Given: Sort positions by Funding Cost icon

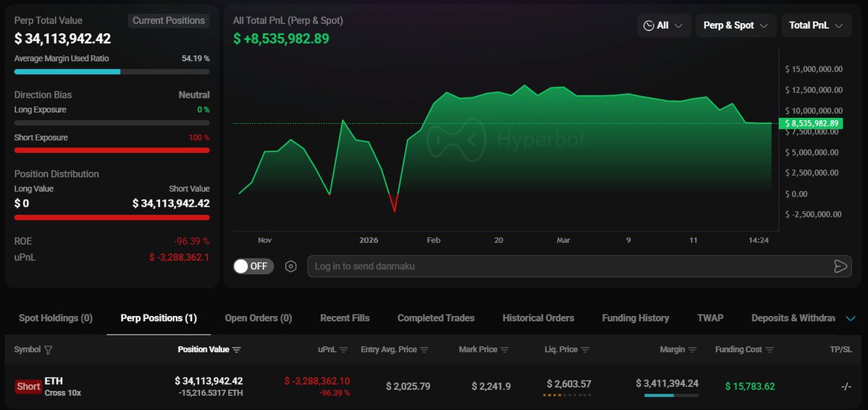Looking at the screenshot, I should 770,350.
